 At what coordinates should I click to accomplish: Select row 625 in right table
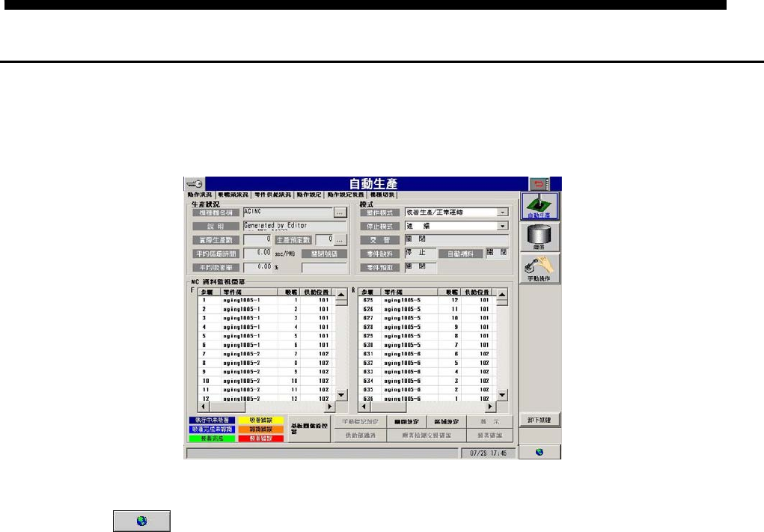(427, 300)
